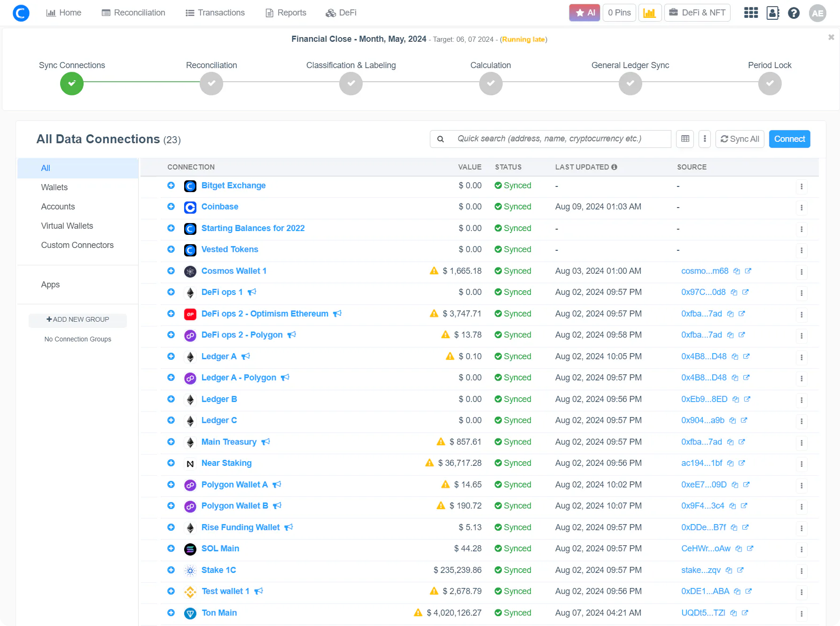This screenshot has width=840, height=626.
Task: Open the Polygon Wallet A connection link
Action: [234, 485]
